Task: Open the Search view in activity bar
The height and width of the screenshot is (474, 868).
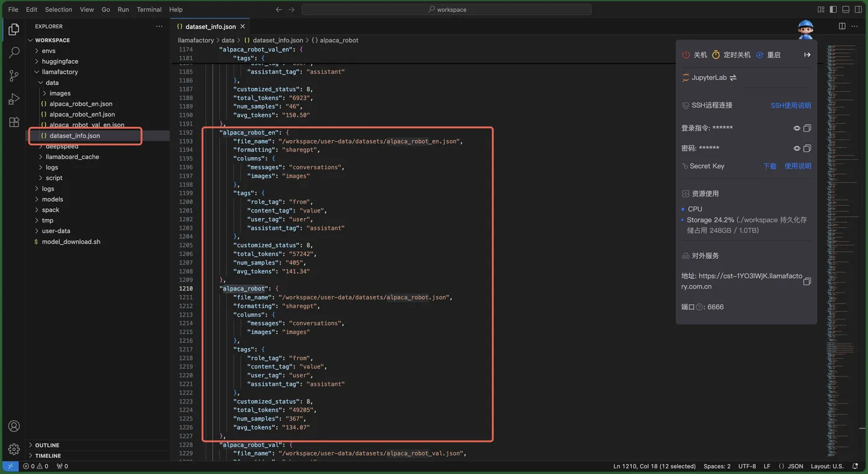Action: [14, 53]
